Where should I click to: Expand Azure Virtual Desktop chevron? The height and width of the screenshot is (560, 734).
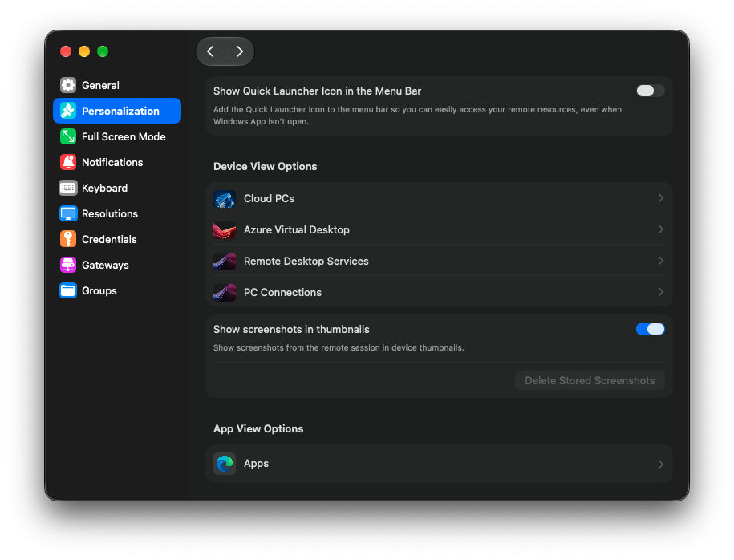click(660, 229)
